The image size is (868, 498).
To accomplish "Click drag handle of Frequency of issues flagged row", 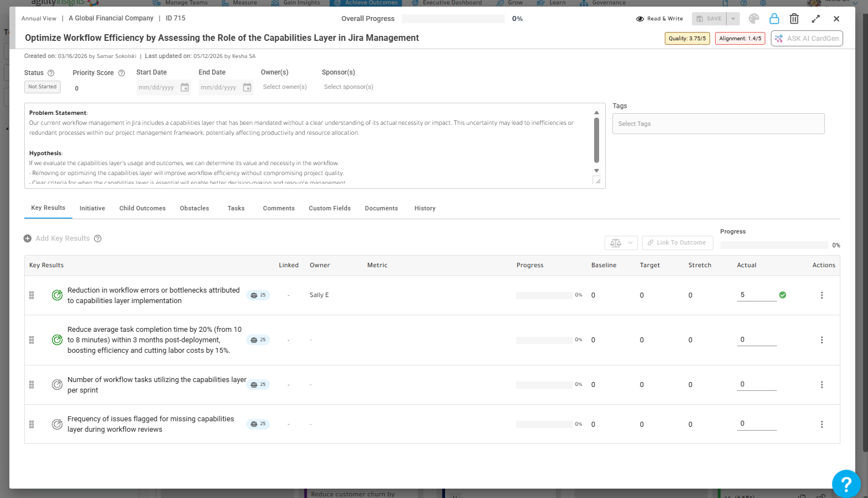I will coord(31,424).
